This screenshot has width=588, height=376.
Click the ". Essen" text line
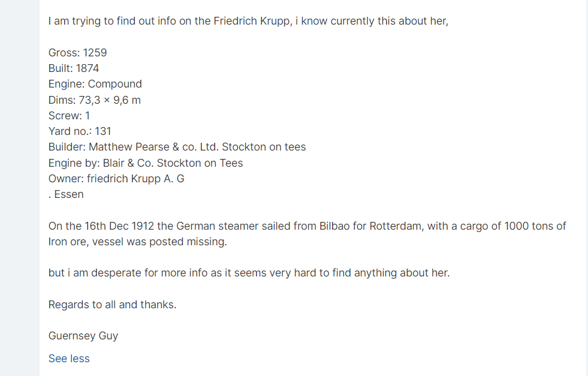[66, 194]
